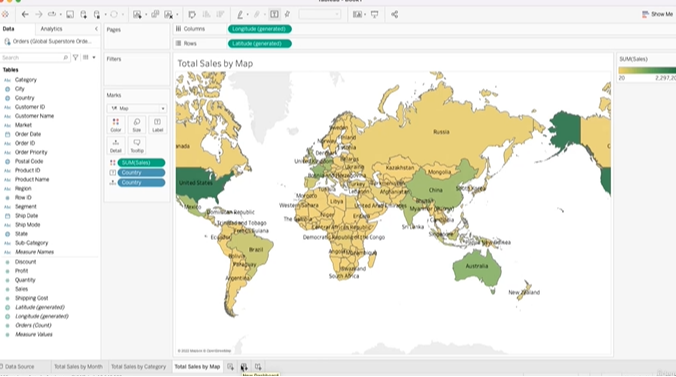
Task: Open the Size marks button
Action: click(x=137, y=125)
